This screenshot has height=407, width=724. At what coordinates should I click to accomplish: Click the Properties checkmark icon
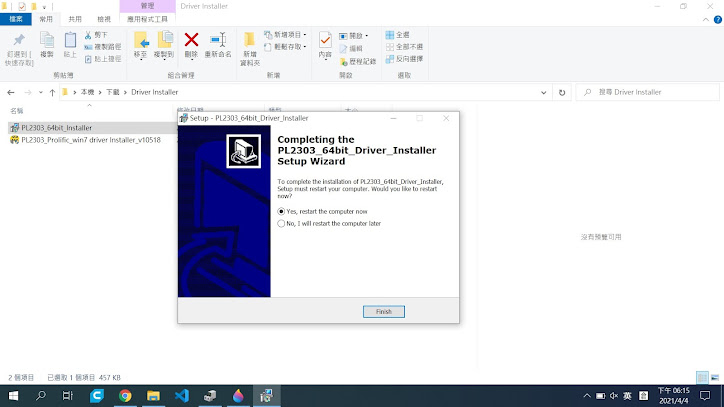coord(325,40)
